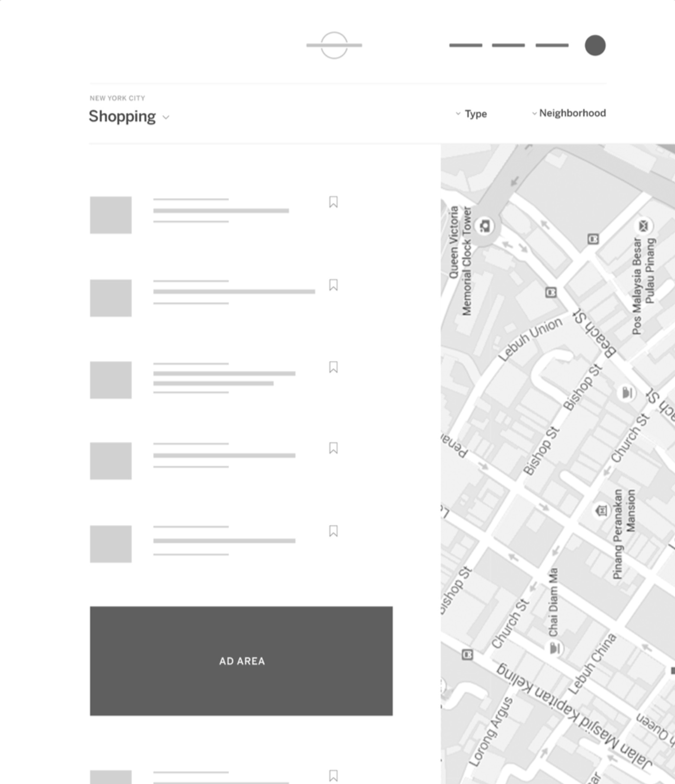
Task: Click the Lebuh China street label
Action: pos(592,665)
